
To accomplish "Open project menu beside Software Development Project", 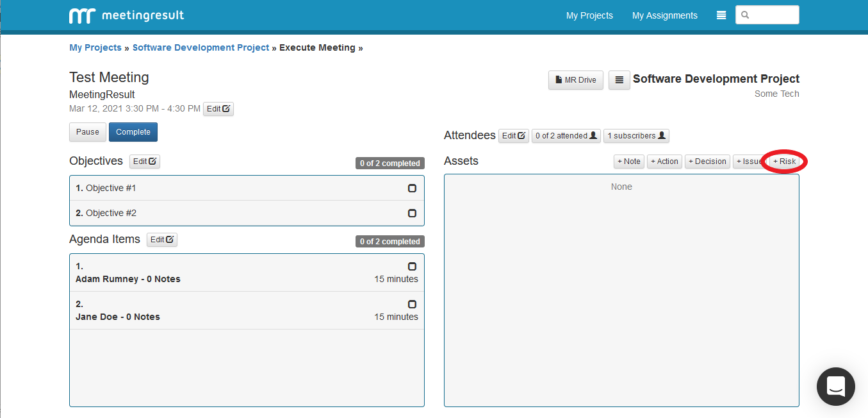I will pos(619,80).
